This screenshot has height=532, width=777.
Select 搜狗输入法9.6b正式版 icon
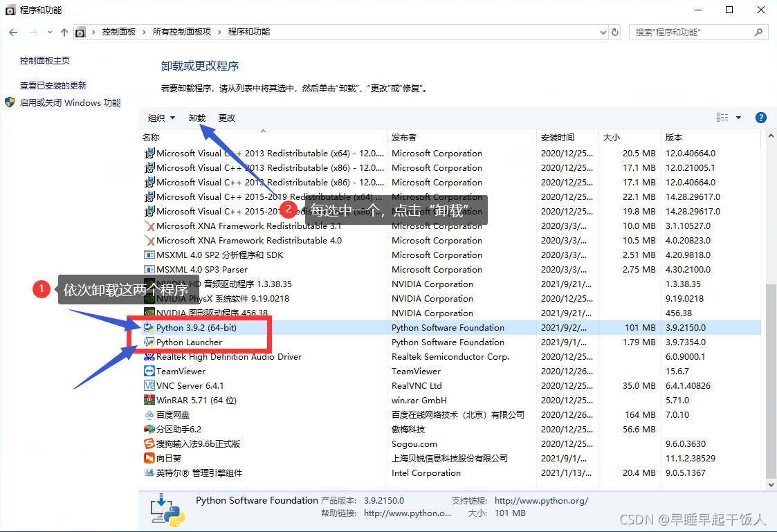149,444
